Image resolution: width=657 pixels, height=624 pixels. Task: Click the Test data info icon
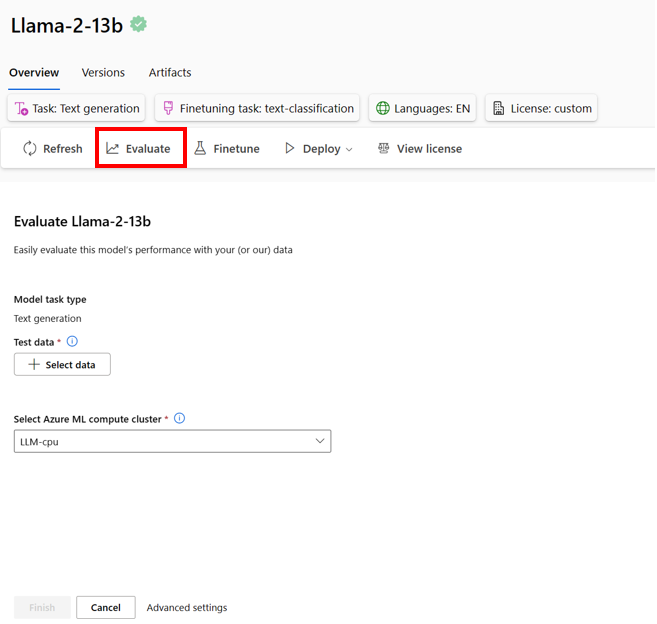pyautogui.click(x=72, y=342)
